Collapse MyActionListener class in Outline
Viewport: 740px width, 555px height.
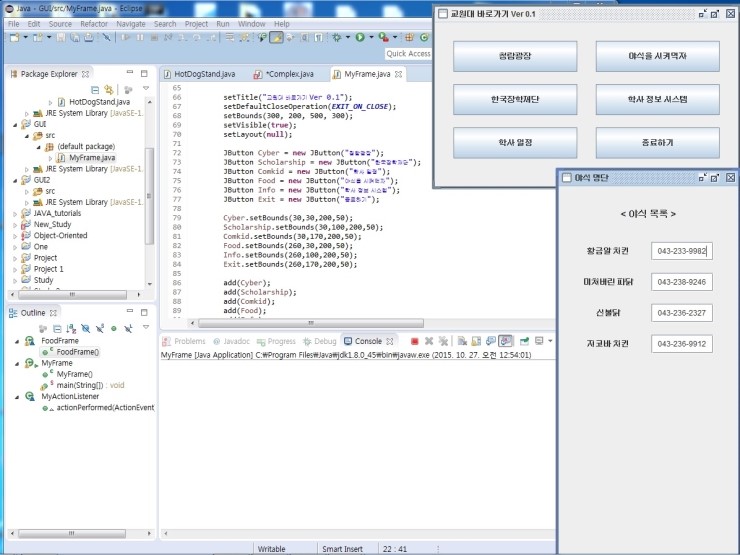click(17, 397)
